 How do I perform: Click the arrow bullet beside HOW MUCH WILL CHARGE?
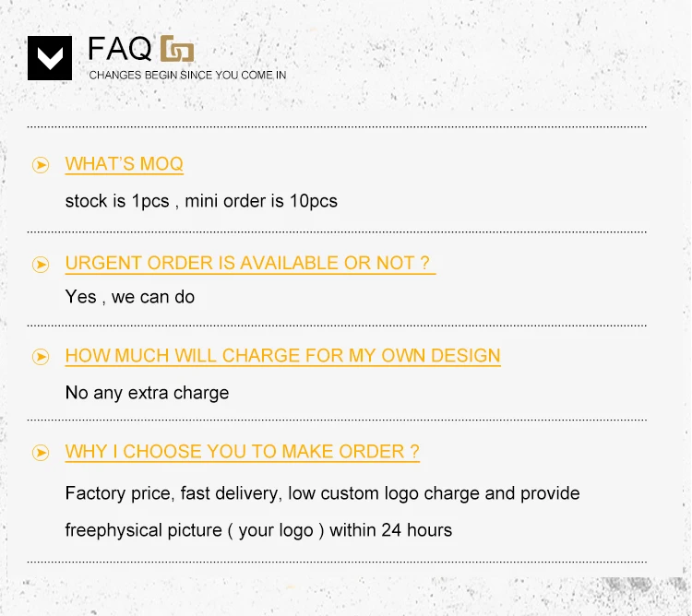(41, 357)
